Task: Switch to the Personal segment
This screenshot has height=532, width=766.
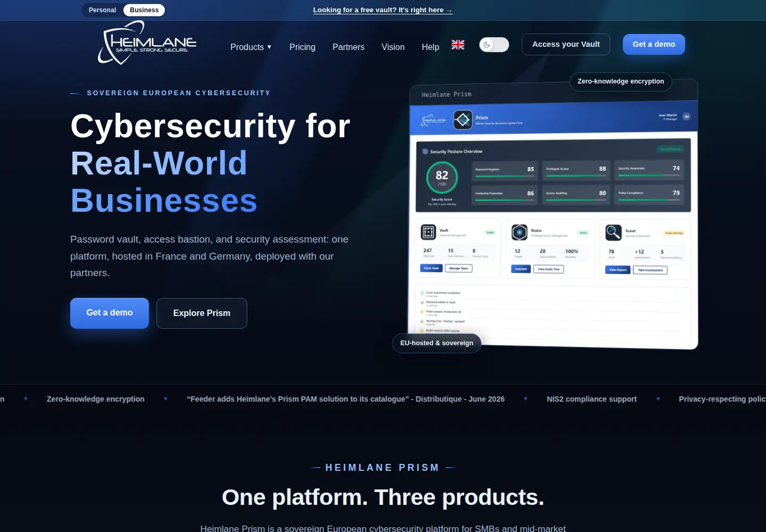Action: (102, 10)
